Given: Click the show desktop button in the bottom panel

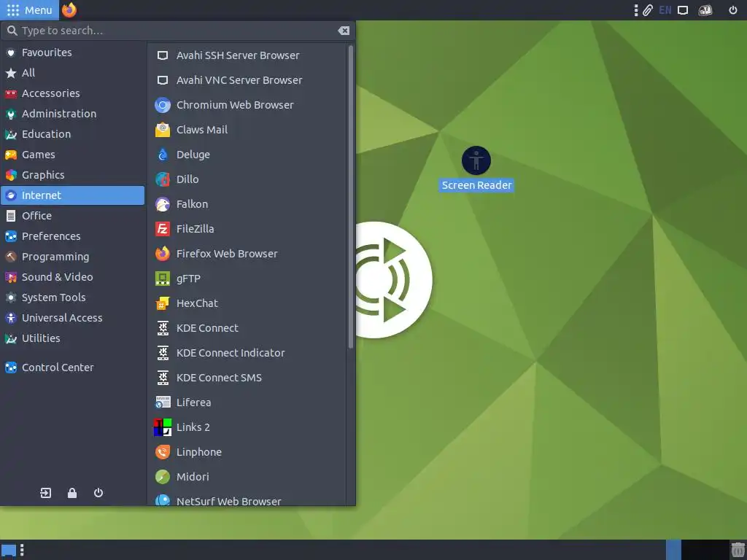Looking at the screenshot, I should (9, 551).
